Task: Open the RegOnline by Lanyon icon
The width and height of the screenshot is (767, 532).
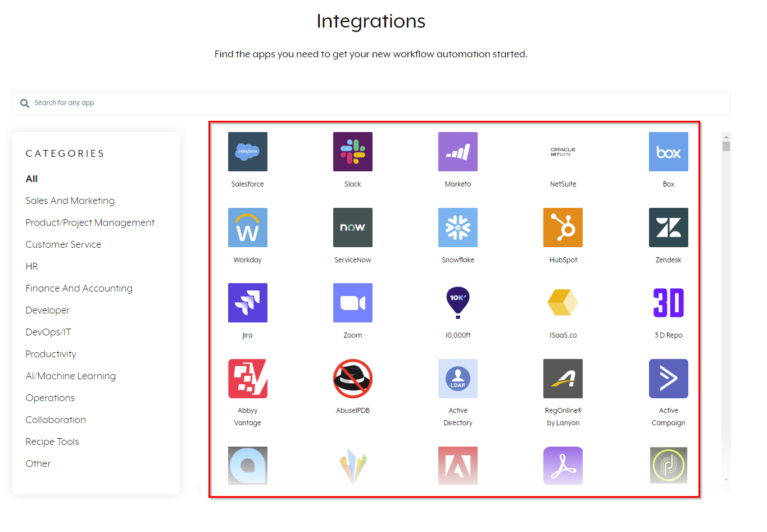Action: pyautogui.click(x=562, y=379)
